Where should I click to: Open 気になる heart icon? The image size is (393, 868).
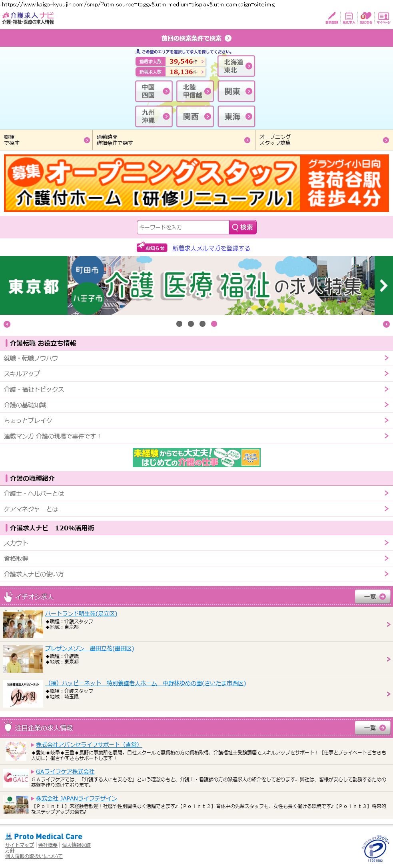366,18
